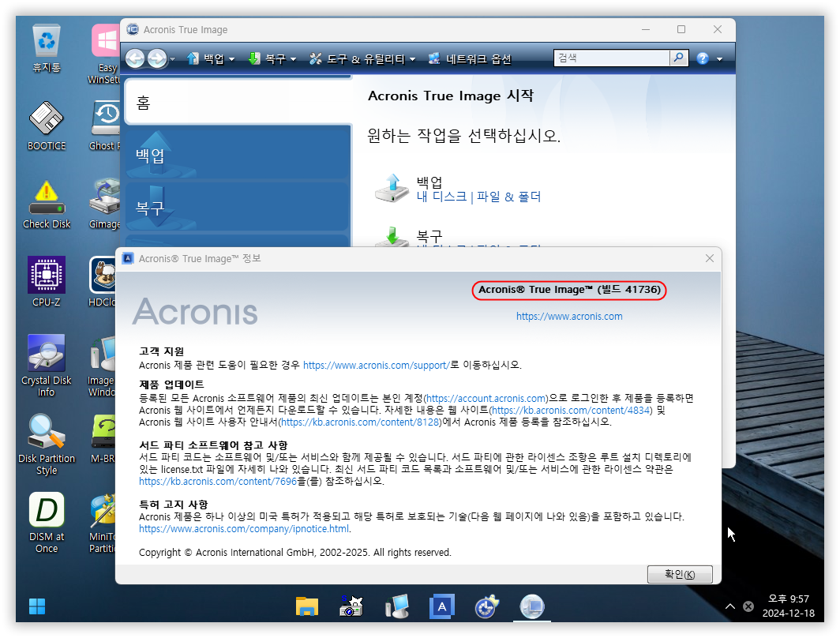The height and width of the screenshot is (638, 840).
Task: Expand the help dropdown arrow
Action: [719, 59]
